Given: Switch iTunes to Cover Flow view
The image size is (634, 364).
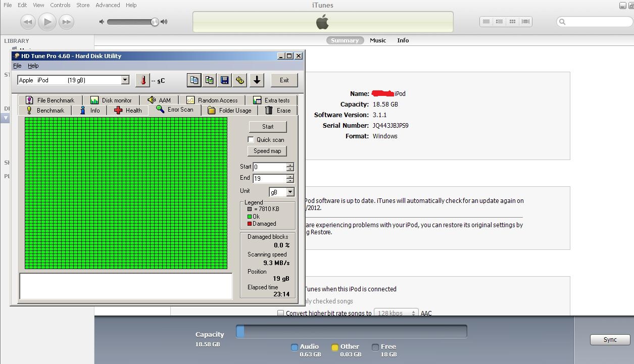Looking at the screenshot, I should click(x=525, y=22).
